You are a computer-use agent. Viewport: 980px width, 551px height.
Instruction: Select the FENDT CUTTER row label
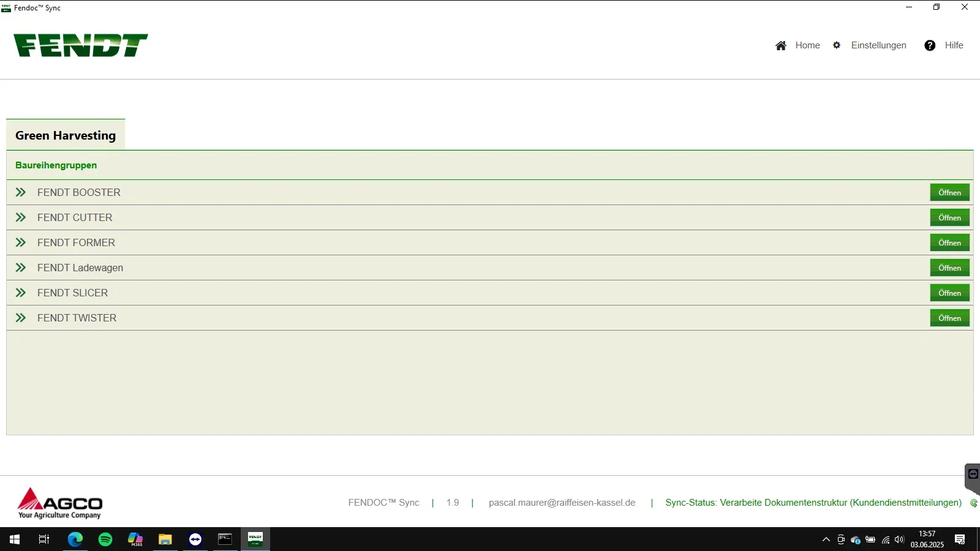coord(75,217)
